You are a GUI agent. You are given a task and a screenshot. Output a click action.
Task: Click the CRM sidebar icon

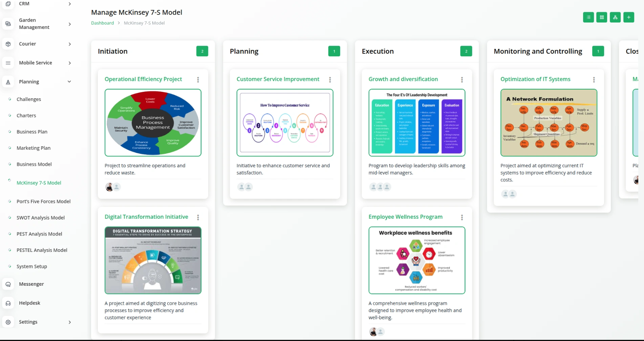pos(8,4)
